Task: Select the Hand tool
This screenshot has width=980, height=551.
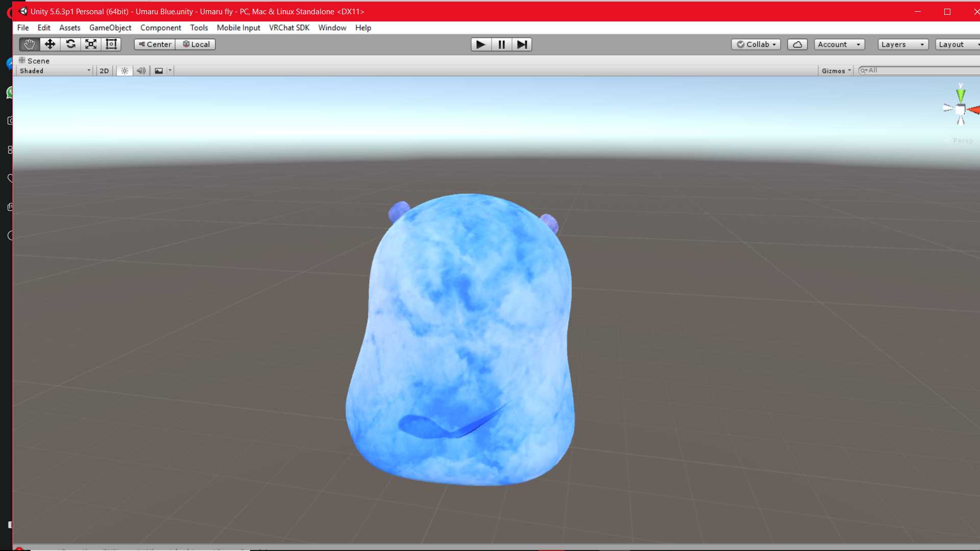Action: (29, 44)
